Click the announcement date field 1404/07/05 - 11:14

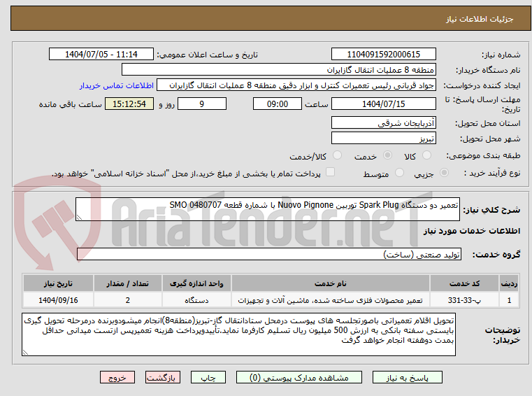(101, 55)
